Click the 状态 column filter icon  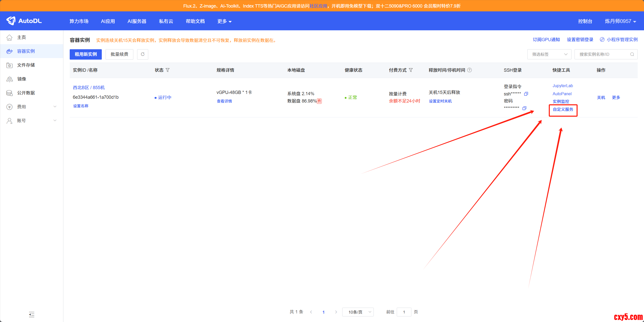coord(168,70)
